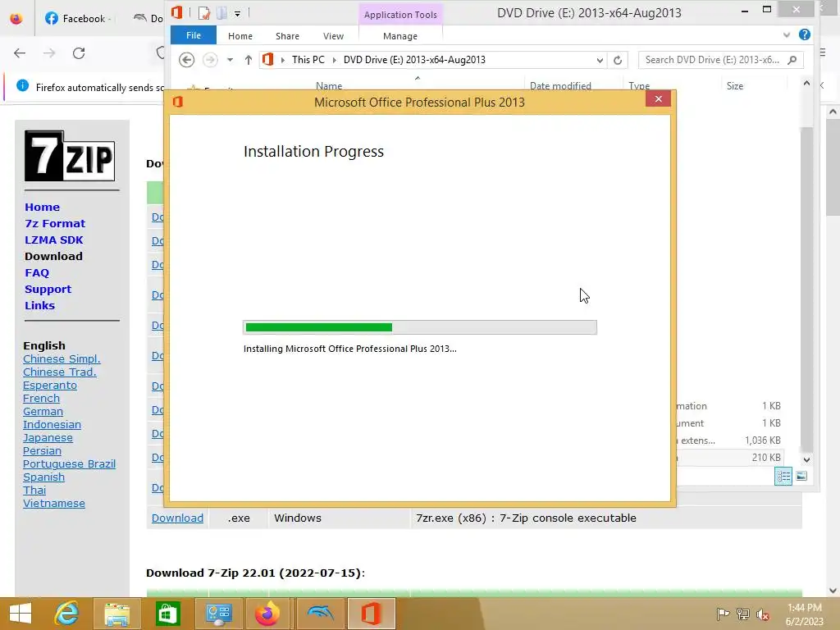840x630 pixels.
Task: Expand This PC breadcrumb arrow
Action: (335, 60)
